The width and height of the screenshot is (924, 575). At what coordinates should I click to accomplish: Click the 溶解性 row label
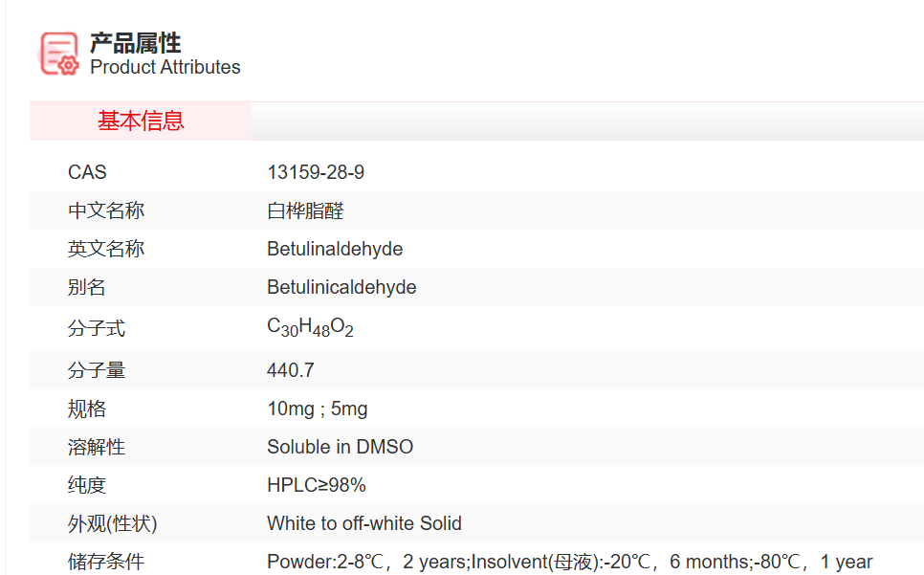click(x=97, y=447)
